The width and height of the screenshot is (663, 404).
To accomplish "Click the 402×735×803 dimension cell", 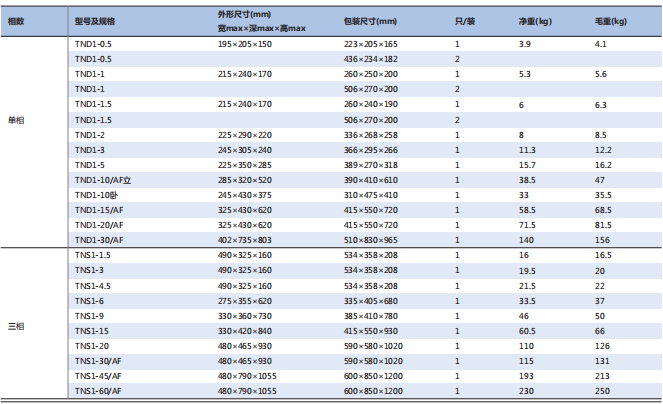I will 244,239.
